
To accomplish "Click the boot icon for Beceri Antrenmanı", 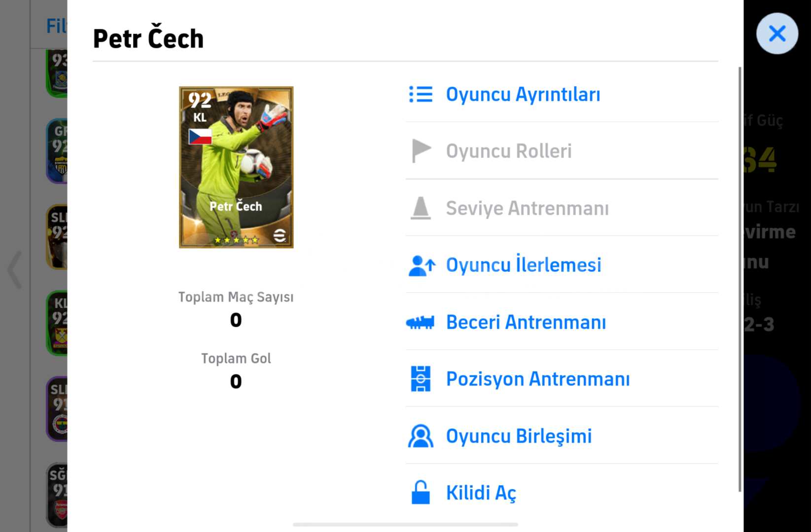I will (420, 323).
